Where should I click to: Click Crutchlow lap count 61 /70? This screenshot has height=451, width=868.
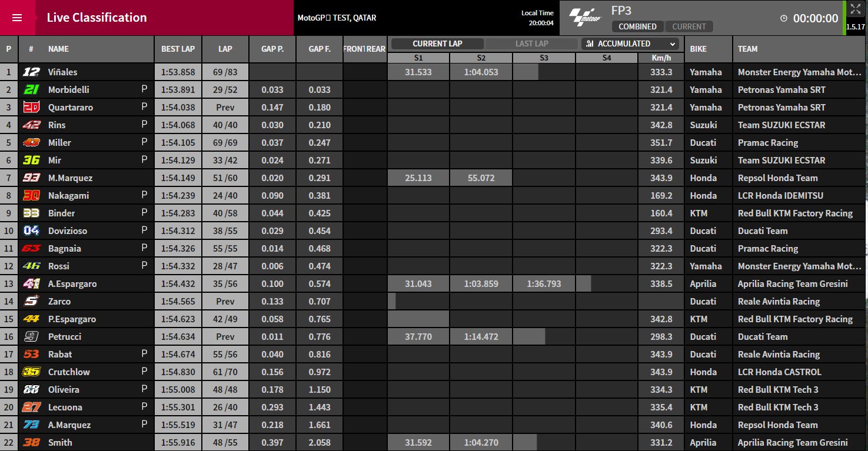click(225, 372)
